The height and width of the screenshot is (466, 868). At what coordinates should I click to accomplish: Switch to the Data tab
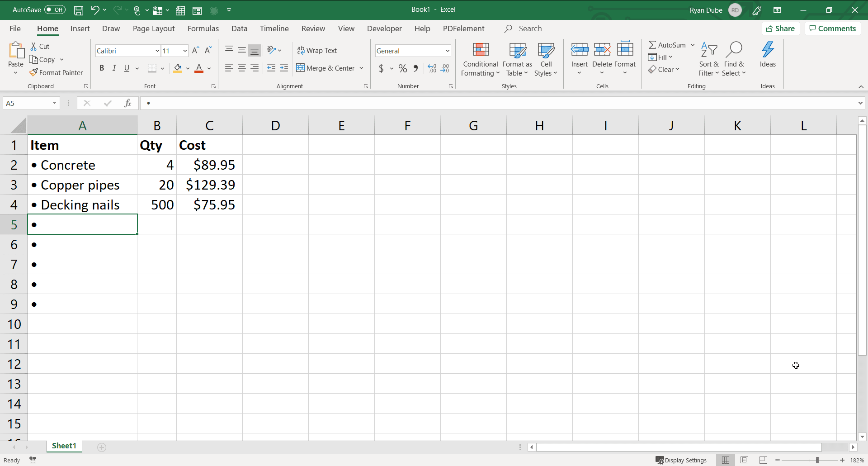coord(239,29)
